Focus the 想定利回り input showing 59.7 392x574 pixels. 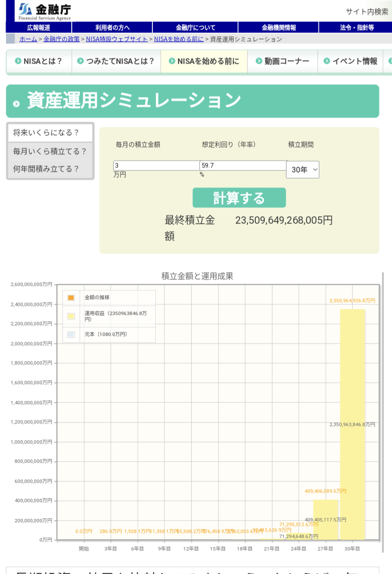click(243, 165)
